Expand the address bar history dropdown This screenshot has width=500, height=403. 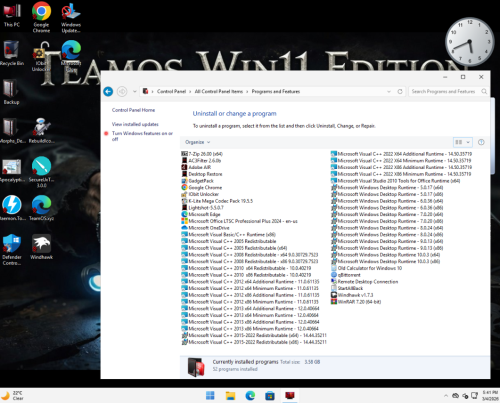(389, 91)
